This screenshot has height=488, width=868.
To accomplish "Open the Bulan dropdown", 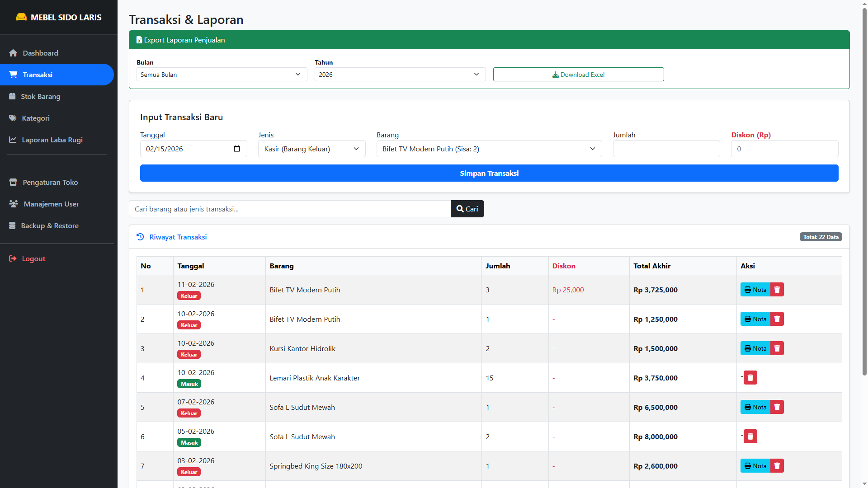I will [222, 75].
